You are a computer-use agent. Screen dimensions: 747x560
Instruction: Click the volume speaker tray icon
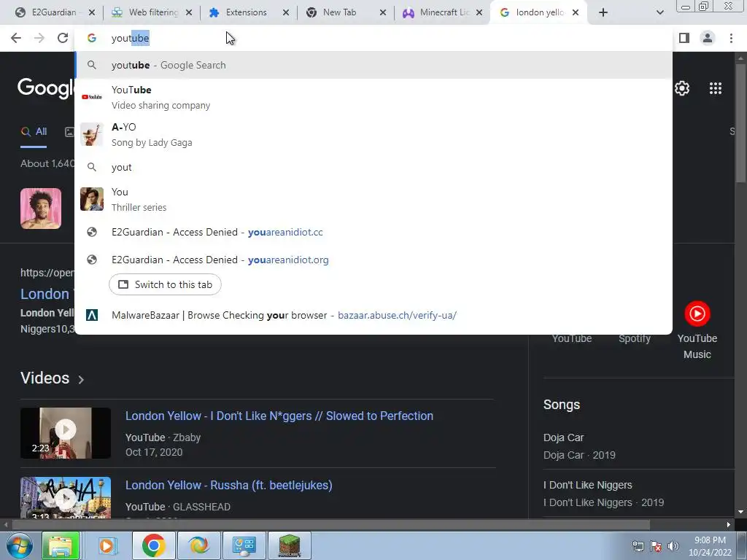pyautogui.click(x=673, y=546)
